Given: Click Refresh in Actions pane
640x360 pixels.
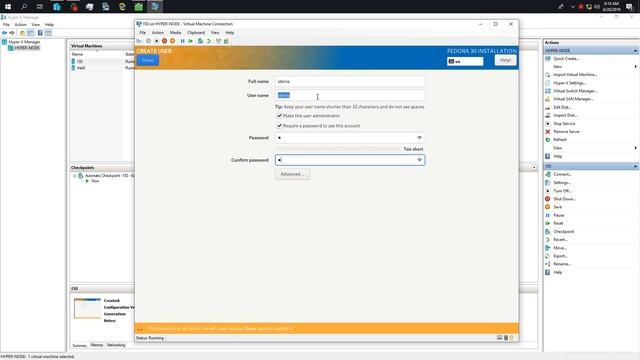Looking at the screenshot, I should pos(560,140).
